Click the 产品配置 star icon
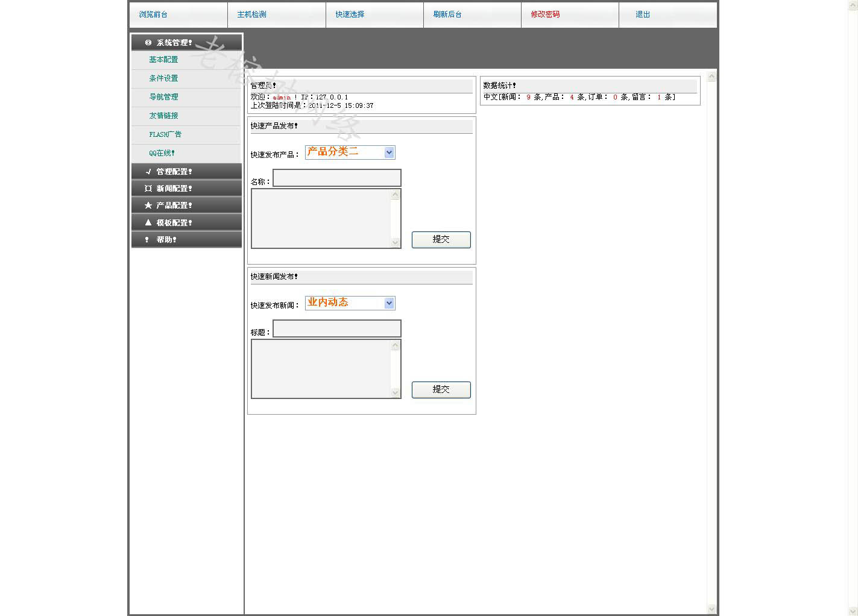858x616 pixels. pos(148,206)
